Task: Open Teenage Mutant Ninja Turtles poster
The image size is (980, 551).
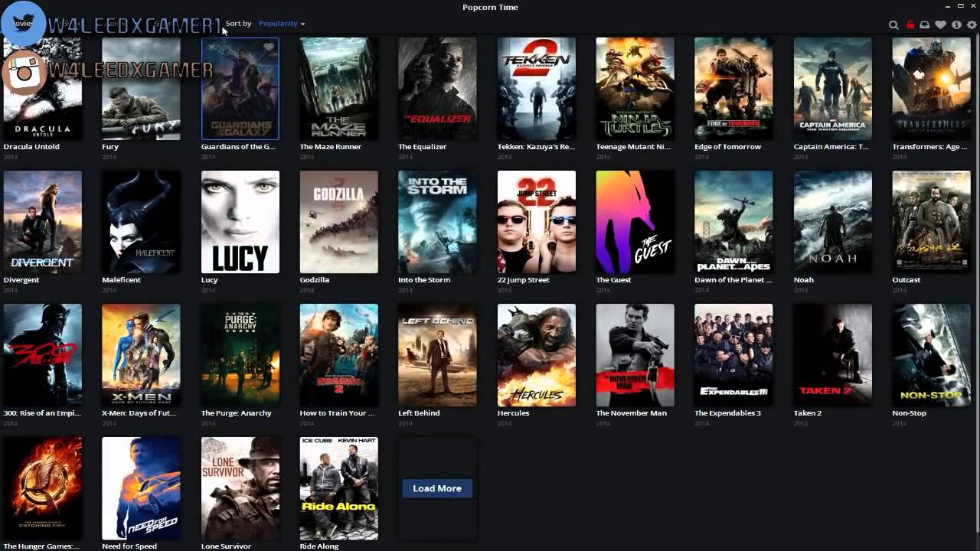Action: coord(635,89)
